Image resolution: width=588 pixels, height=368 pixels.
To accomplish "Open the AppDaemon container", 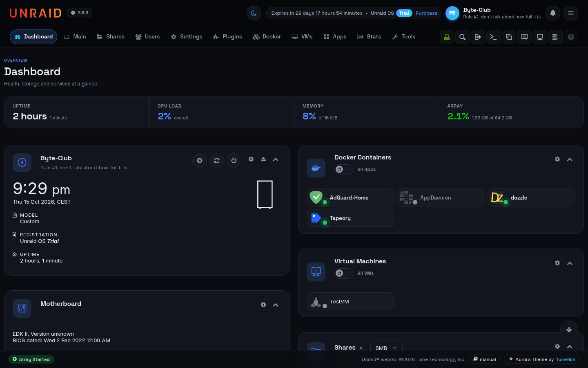I will tap(441, 197).
